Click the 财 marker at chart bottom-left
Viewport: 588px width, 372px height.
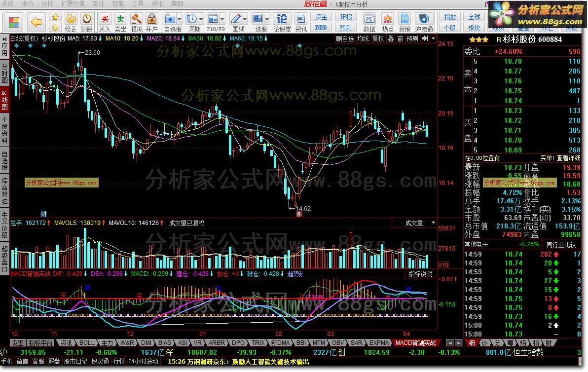[x=43, y=214]
